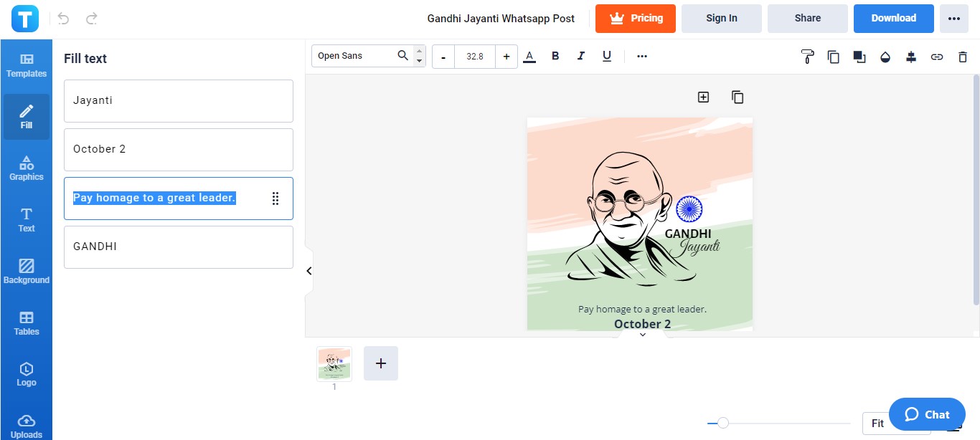The width and height of the screenshot is (980, 440).
Task: Download the design
Action: (894, 19)
